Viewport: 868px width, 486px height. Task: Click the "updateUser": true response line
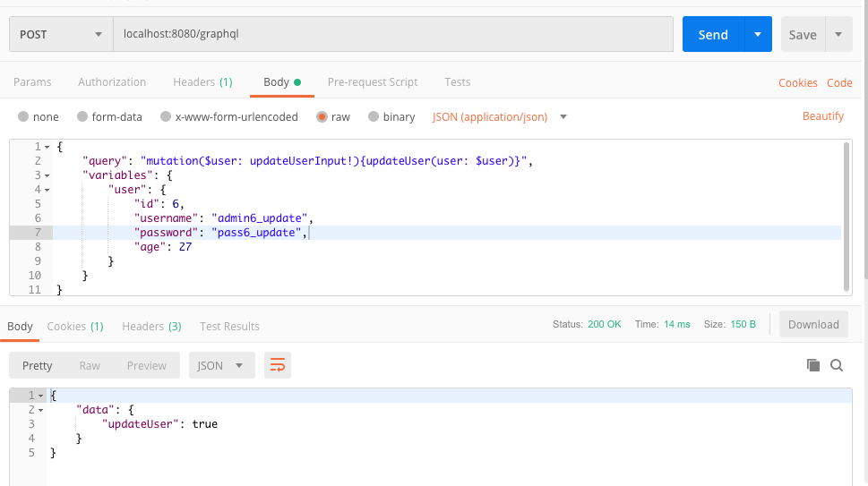[160, 424]
